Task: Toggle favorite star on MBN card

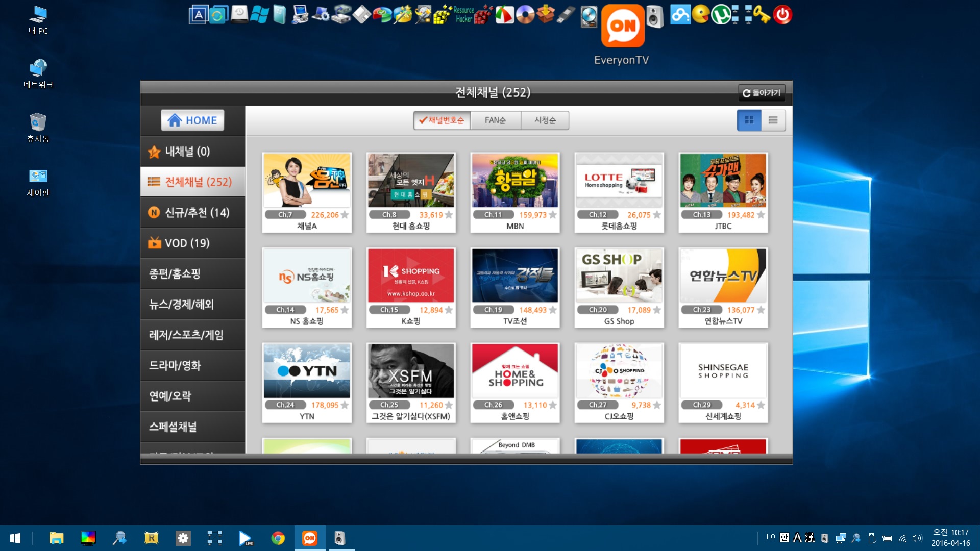Action: pos(553,215)
